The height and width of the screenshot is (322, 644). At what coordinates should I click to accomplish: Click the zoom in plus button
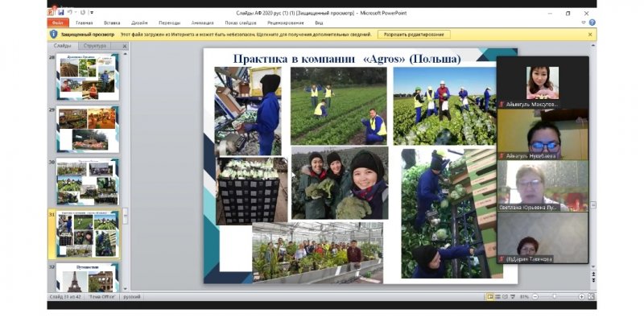(581, 296)
